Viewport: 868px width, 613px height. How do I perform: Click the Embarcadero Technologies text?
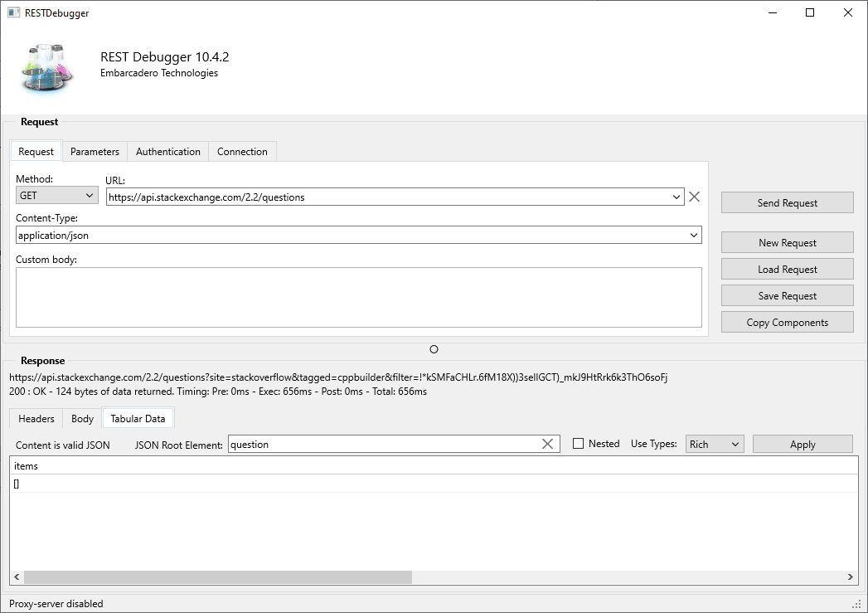pos(159,72)
